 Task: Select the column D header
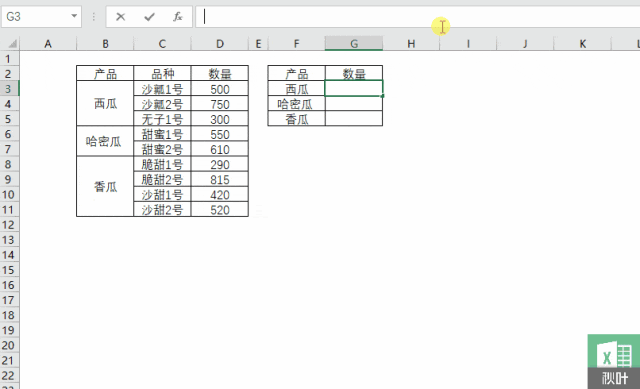tap(220, 44)
